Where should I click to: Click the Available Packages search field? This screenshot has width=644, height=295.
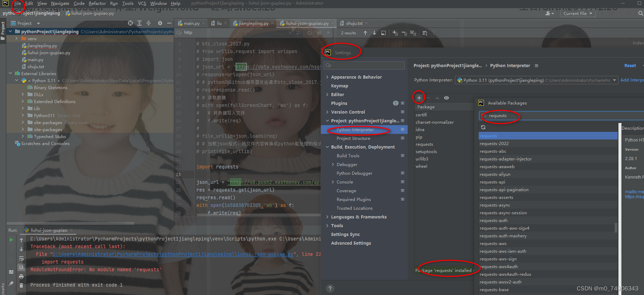[561, 116]
